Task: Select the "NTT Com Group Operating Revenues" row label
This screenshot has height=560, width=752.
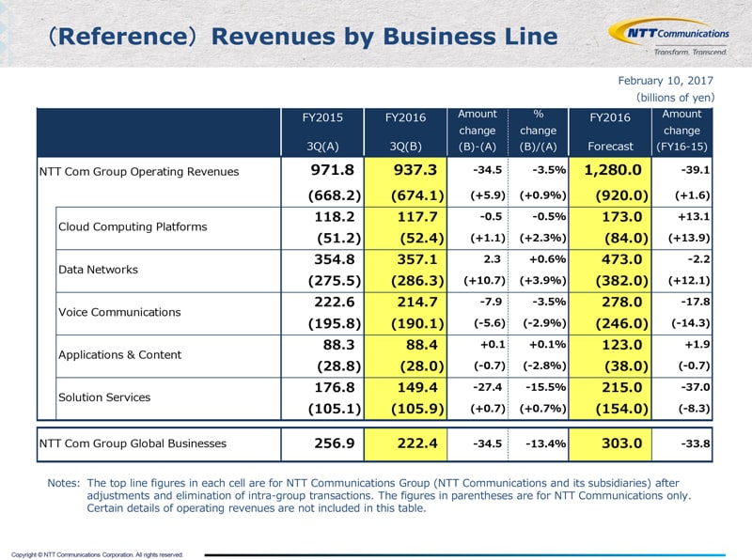Action: pyautogui.click(x=139, y=172)
